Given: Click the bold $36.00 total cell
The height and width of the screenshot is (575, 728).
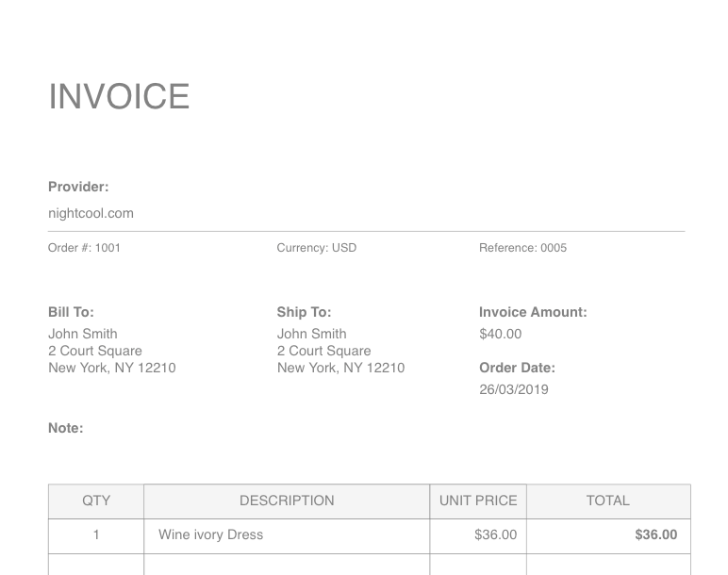Looking at the screenshot, I should tap(655, 535).
